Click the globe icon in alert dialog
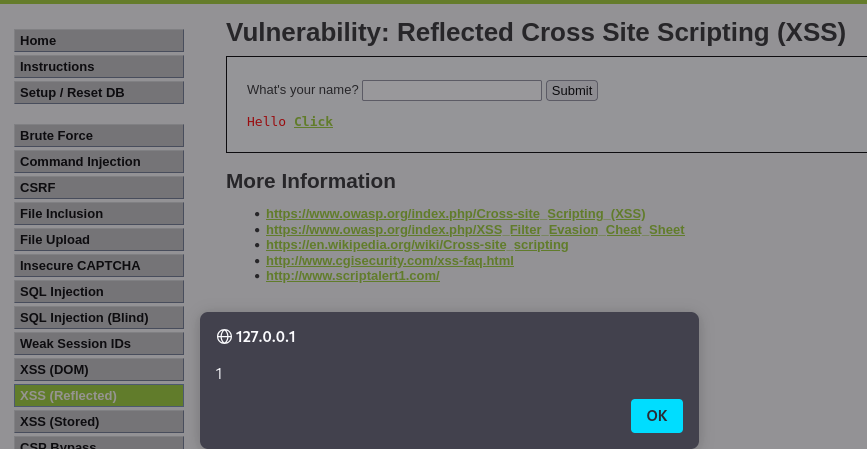Viewport: 867px width, 449px height. click(224, 337)
